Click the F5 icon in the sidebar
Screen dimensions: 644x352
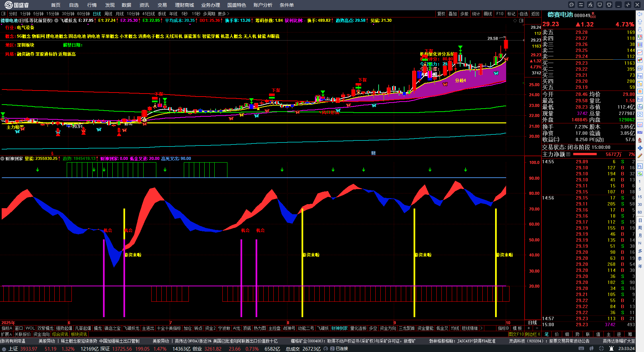point(640,166)
